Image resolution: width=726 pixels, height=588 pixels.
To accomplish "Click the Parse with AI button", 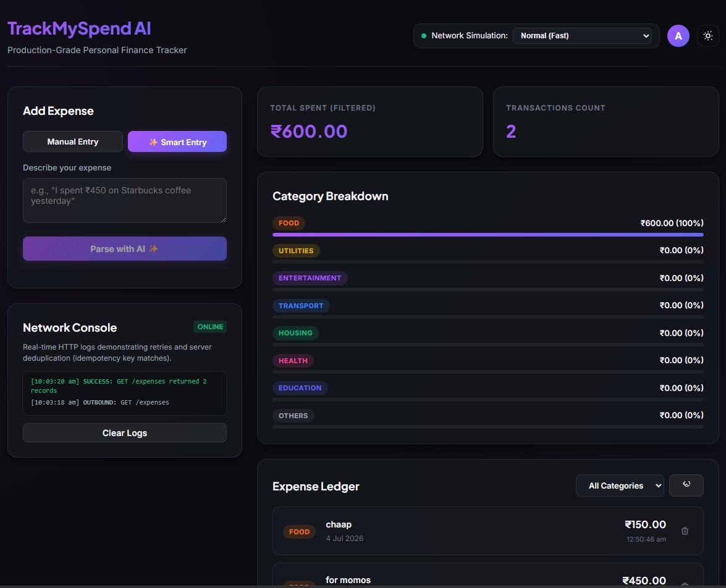I will coord(125,249).
